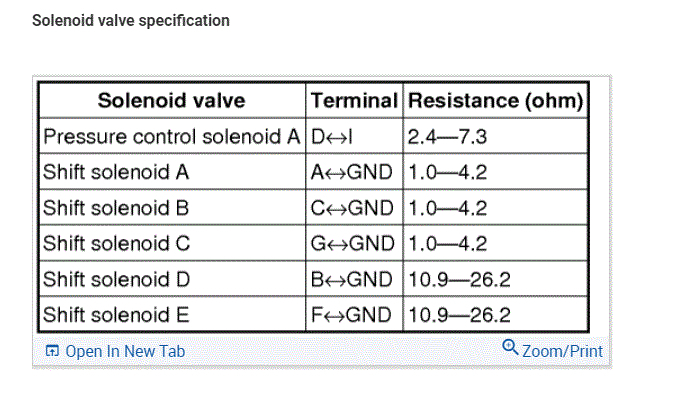
Task: Select the Solenoid valve column header
Action: (x=171, y=101)
